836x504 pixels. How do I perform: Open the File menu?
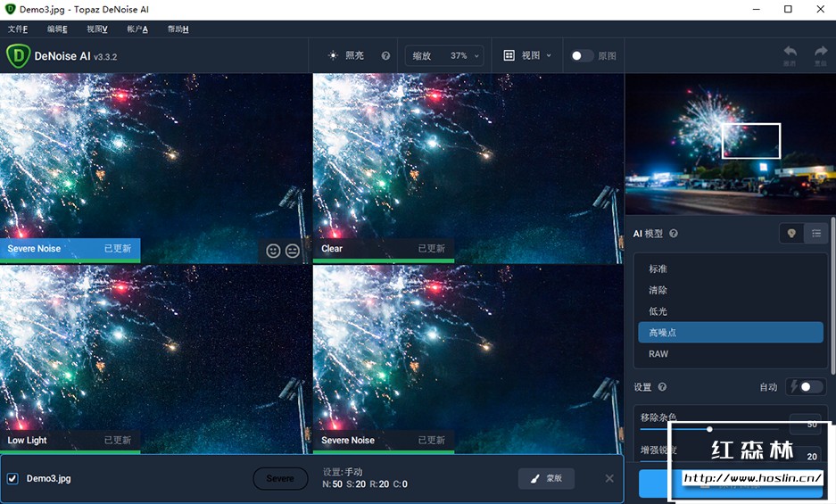[x=18, y=29]
